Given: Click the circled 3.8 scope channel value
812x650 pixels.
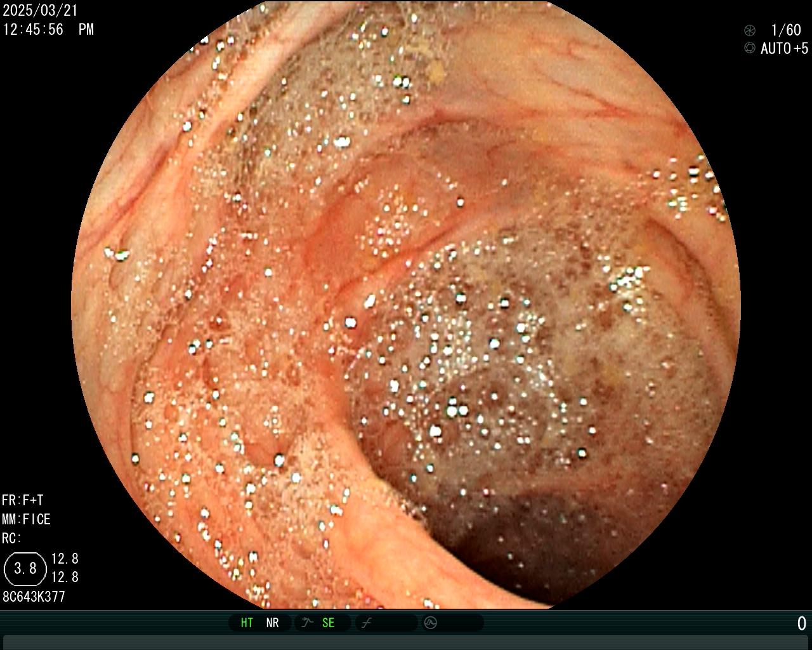Looking at the screenshot, I should coord(25,568).
